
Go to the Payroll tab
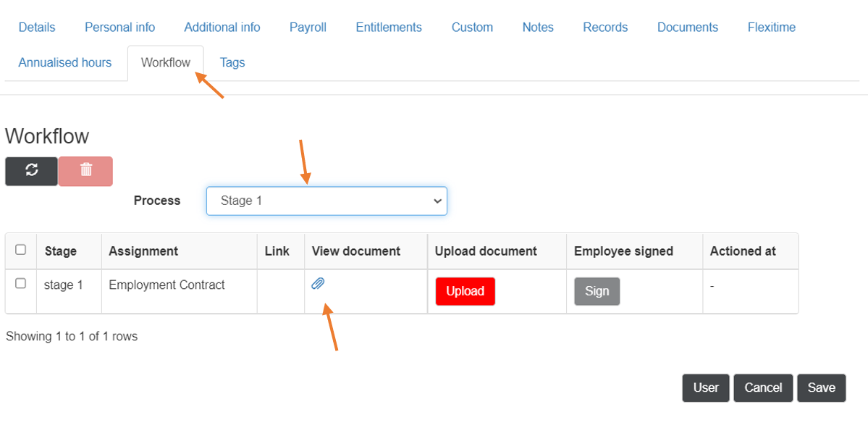tap(307, 27)
